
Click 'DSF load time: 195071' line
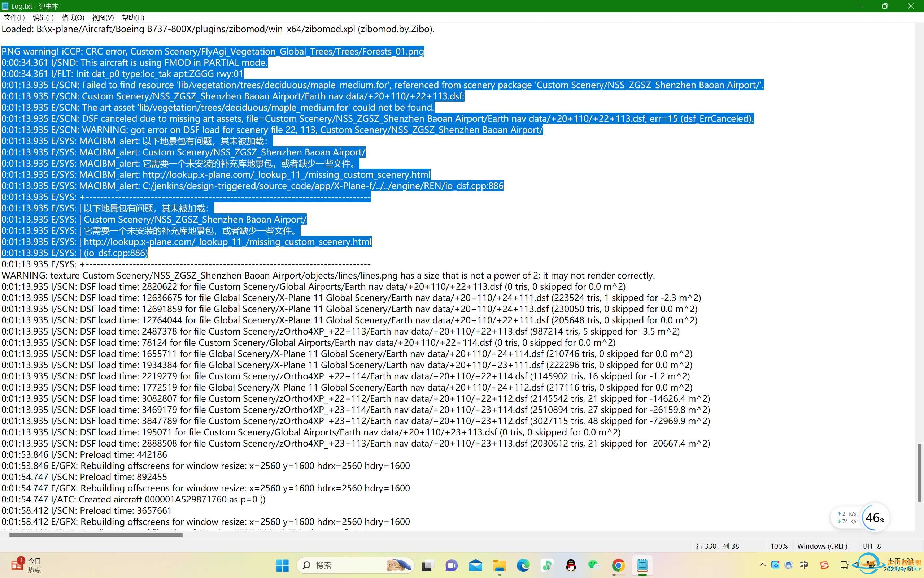coord(311,432)
